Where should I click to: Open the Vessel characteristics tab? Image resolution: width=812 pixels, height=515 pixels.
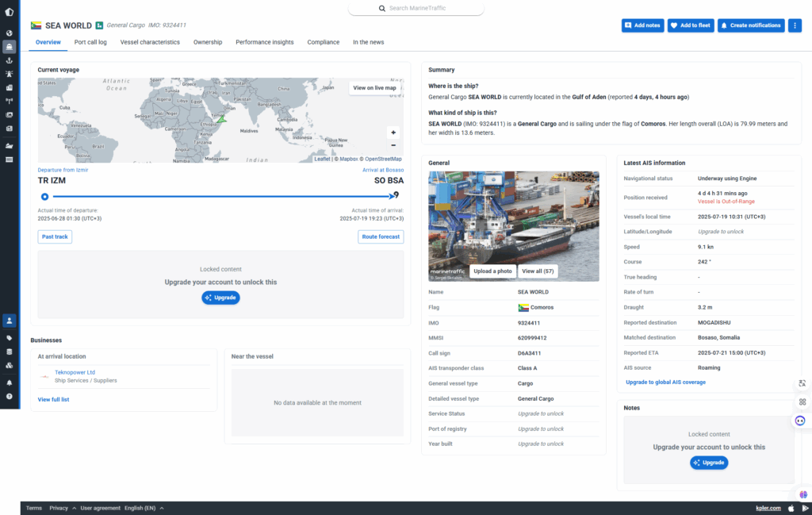click(150, 43)
